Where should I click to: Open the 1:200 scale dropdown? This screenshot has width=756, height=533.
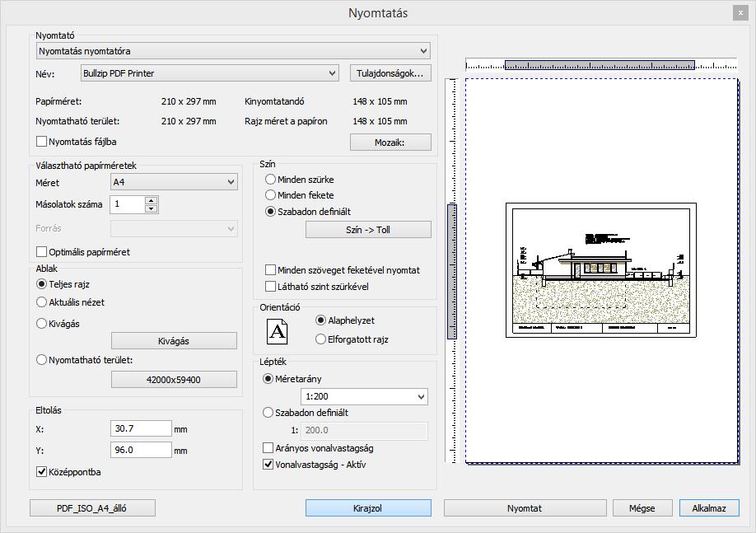364,396
